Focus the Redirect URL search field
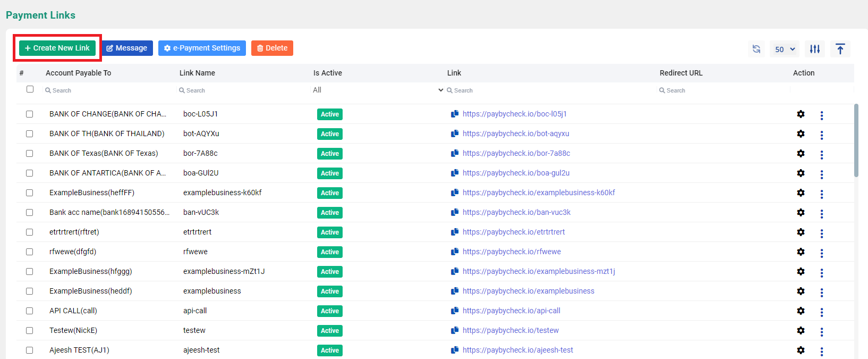The height and width of the screenshot is (359, 868). 723,90
